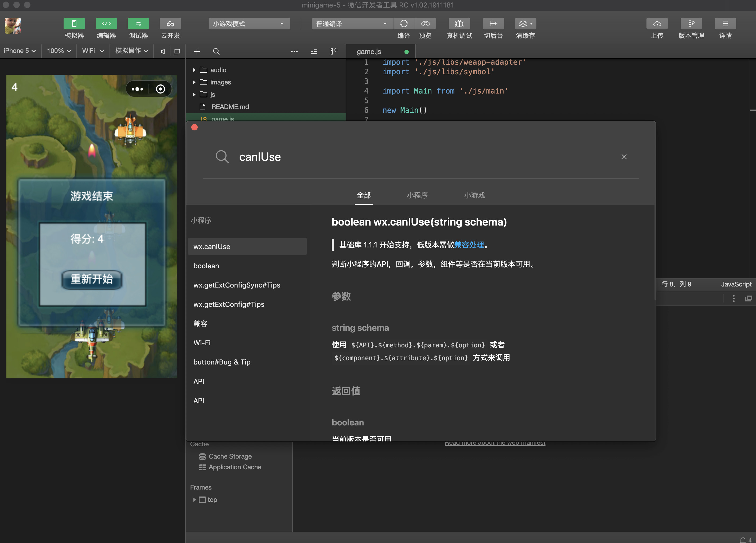Open the 普通编译 compile mode dropdown
Image resolution: width=756 pixels, height=543 pixels.
coord(352,24)
